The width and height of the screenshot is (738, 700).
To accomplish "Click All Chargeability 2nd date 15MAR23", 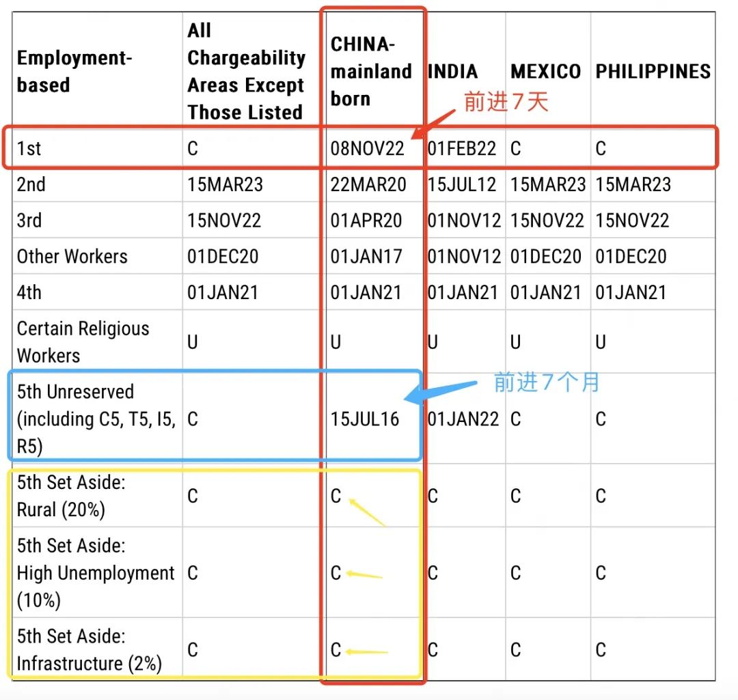I will pyautogui.click(x=225, y=184).
